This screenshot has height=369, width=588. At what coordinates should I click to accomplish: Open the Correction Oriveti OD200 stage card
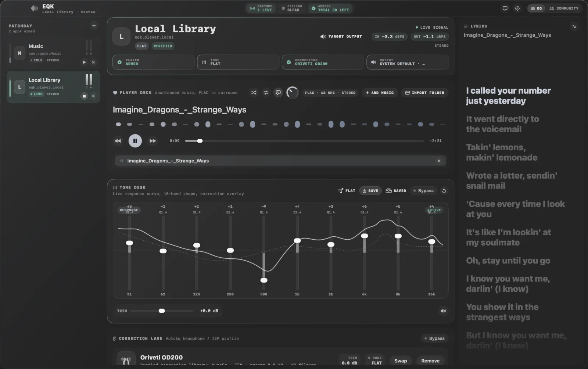[323, 62]
